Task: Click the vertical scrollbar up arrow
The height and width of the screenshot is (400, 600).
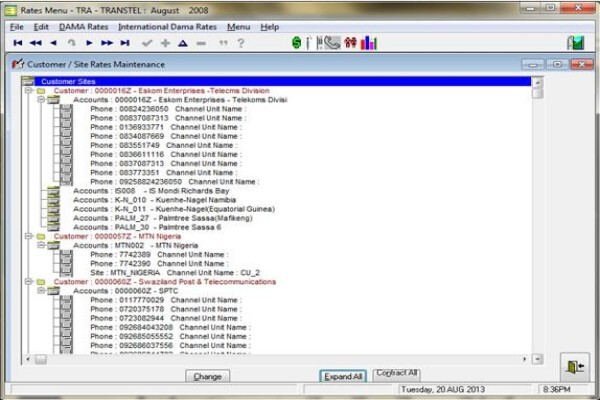Action: coord(538,82)
